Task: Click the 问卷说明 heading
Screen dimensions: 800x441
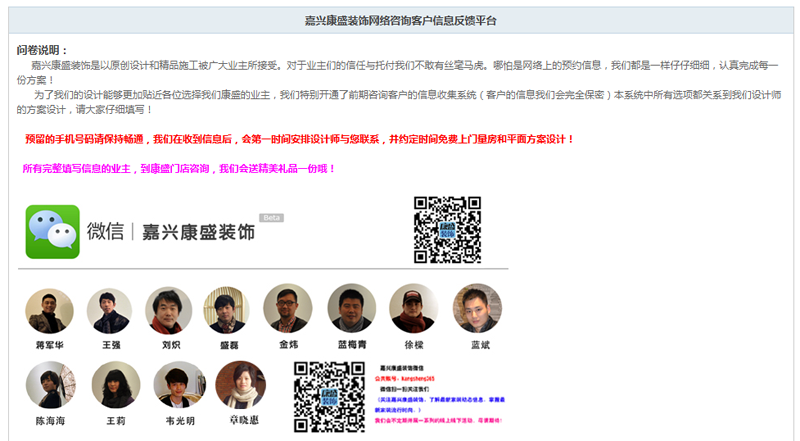Action: point(42,50)
